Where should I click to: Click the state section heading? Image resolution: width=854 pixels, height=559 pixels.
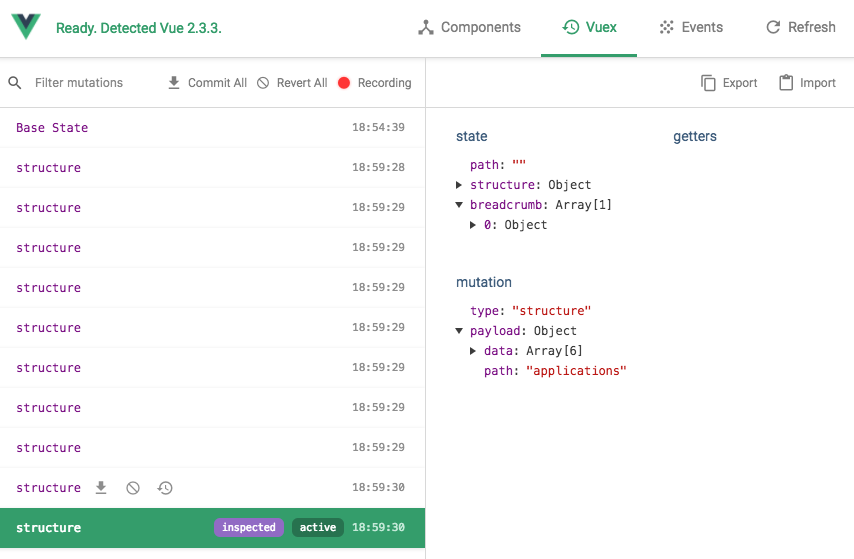click(x=472, y=136)
